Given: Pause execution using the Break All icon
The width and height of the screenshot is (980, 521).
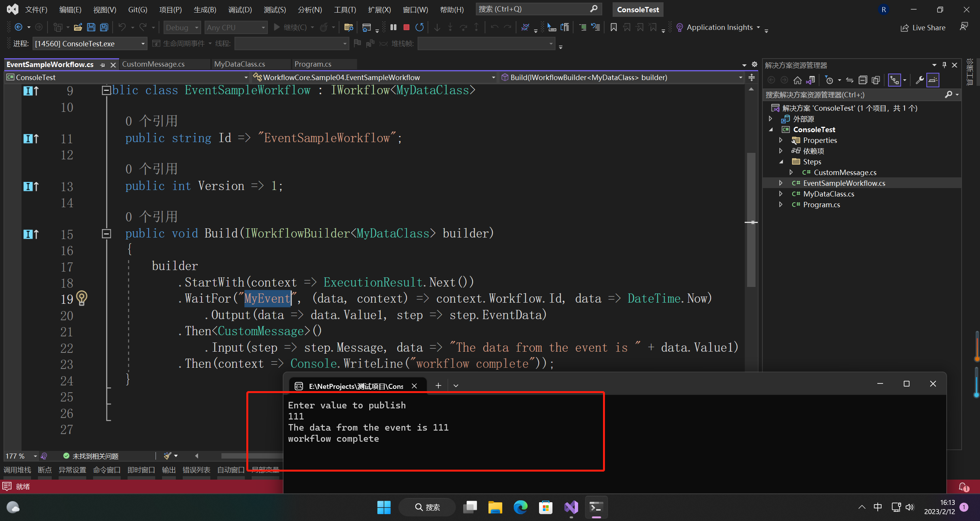Looking at the screenshot, I should (393, 27).
